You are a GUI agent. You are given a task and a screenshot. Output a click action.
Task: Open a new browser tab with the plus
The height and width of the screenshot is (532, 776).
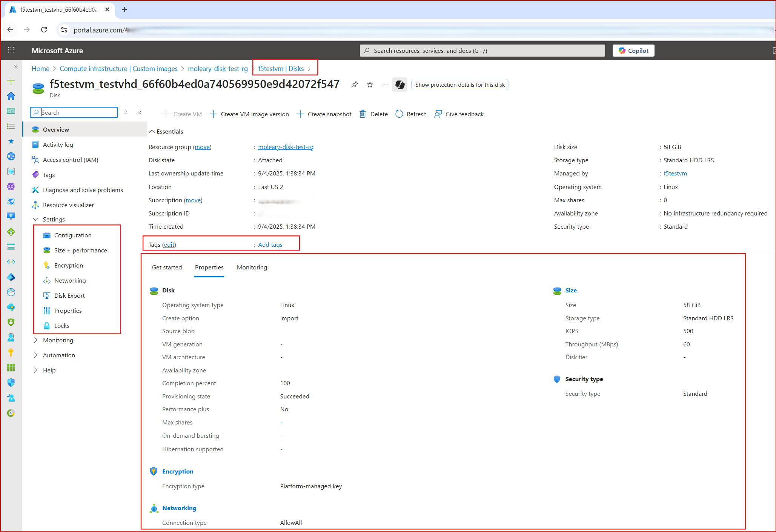(x=124, y=9)
